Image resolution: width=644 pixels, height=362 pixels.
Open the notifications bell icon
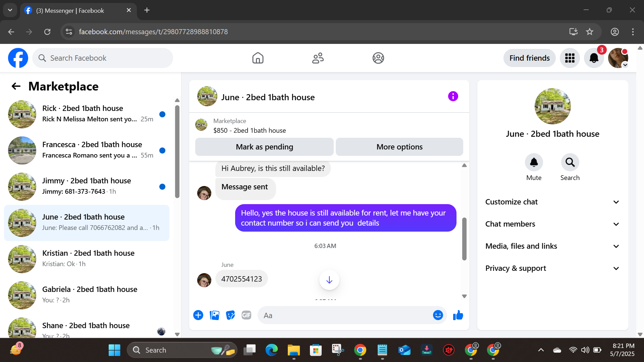coord(594,58)
